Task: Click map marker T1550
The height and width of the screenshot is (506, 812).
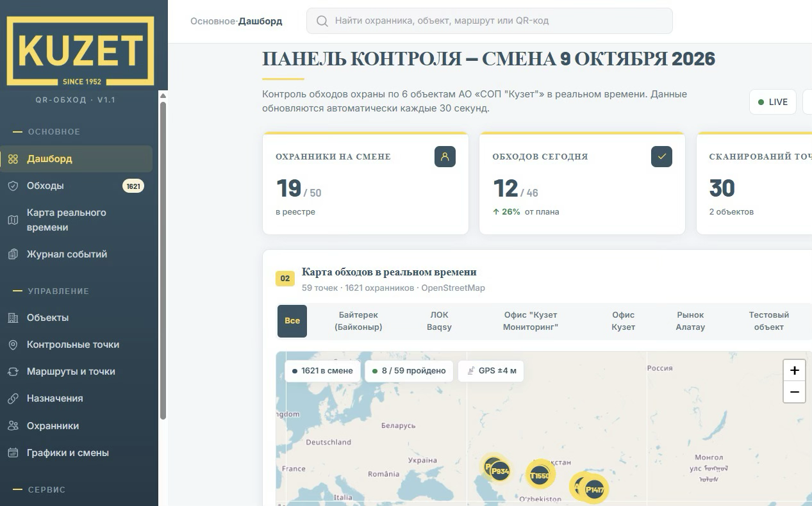Action: [540, 476]
